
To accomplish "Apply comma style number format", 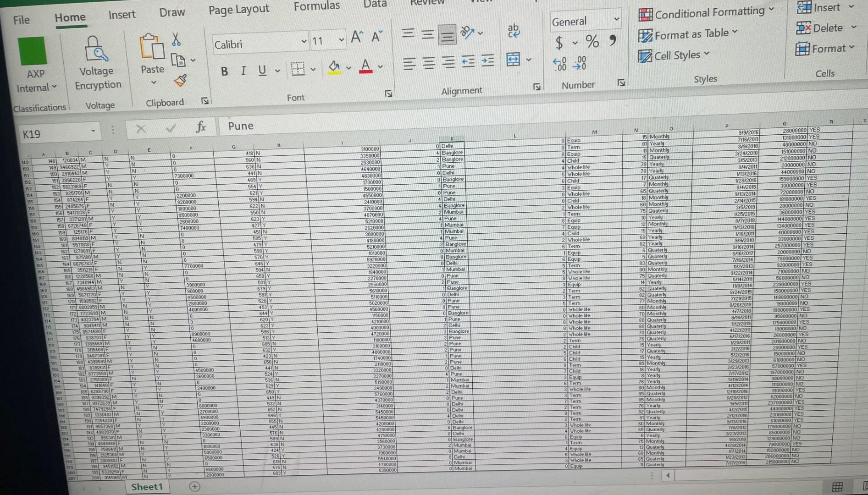I will (x=611, y=41).
